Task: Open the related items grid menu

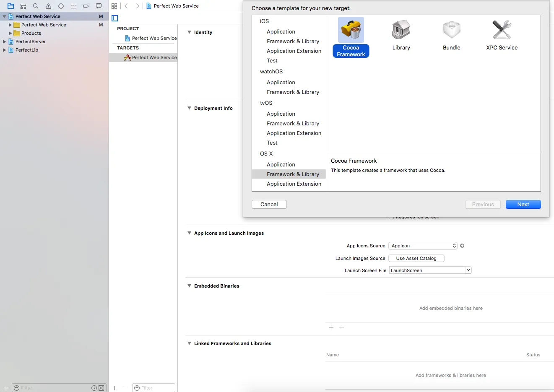Action: 114,6
